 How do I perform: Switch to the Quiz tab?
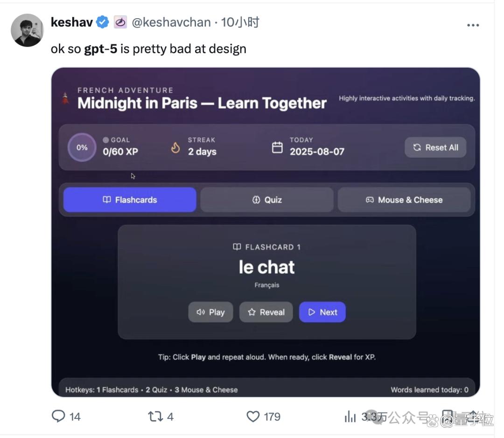click(267, 200)
